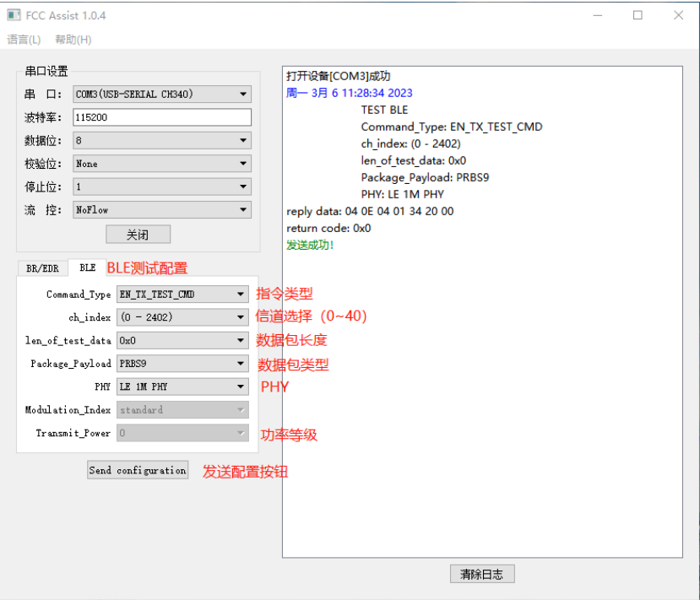Open the Command_Type dropdown EN_TX_TEST_CMD

pos(182,295)
